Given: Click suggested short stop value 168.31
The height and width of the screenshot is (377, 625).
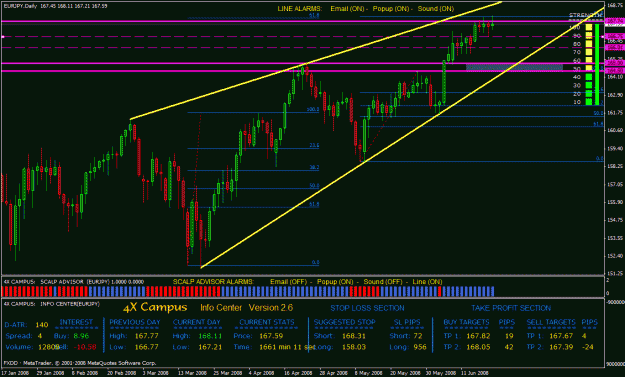Looking at the screenshot, I should 354,336.
